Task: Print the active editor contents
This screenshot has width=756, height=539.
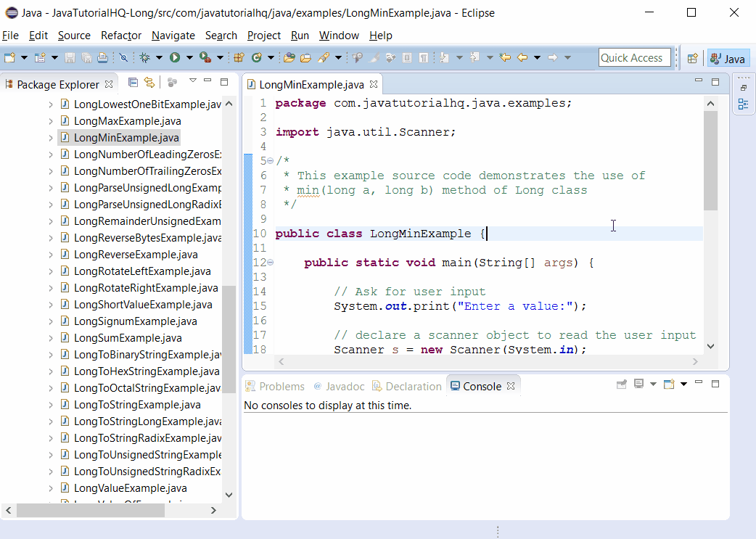Action: [x=102, y=56]
